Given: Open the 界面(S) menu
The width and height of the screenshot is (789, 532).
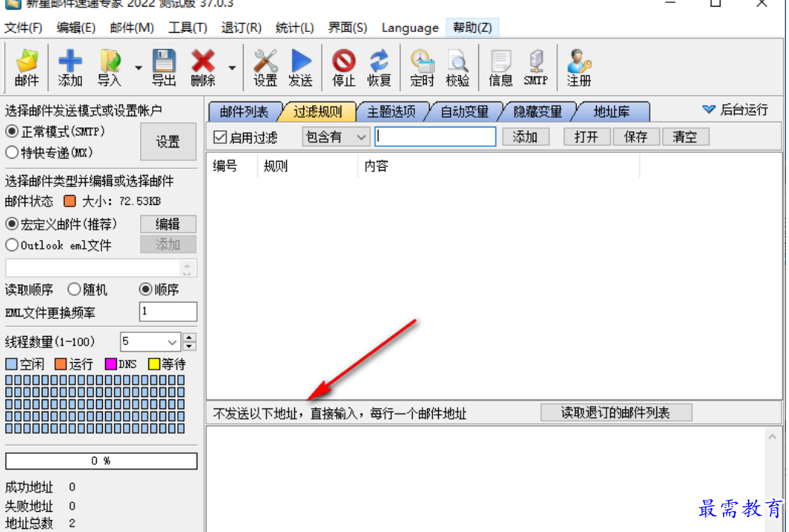Looking at the screenshot, I should pyautogui.click(x=348, y=28).
